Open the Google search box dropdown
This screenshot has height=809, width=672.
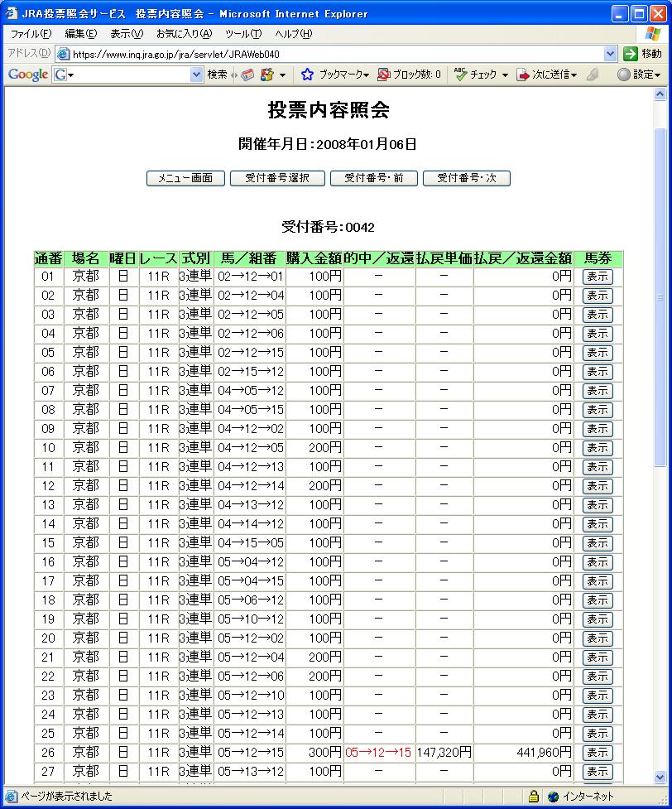tap(196, 75)
